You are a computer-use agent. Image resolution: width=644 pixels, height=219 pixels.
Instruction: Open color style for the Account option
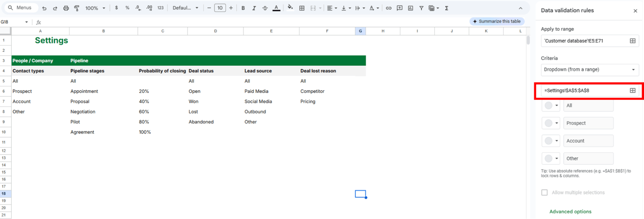[551, 141]
